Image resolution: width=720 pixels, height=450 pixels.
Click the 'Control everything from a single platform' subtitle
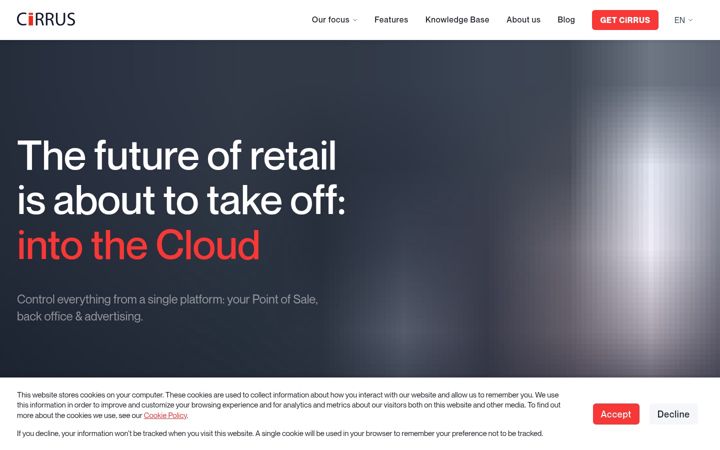[x=168, y=308]
